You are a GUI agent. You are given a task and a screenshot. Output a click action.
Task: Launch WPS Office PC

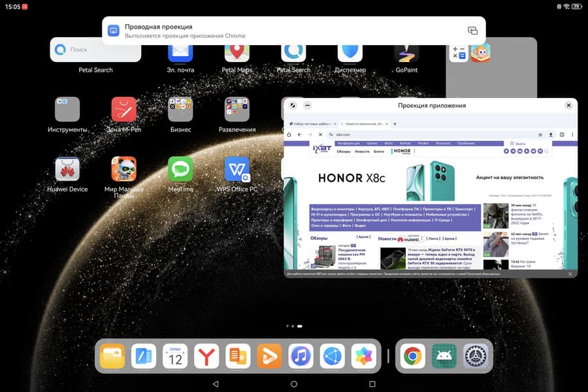(237, 169)
